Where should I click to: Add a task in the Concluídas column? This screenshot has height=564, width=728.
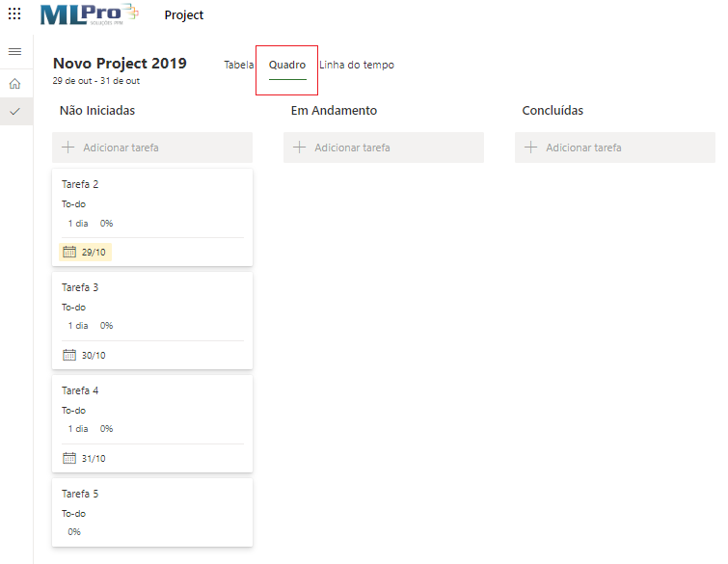(x=615, y=148)
